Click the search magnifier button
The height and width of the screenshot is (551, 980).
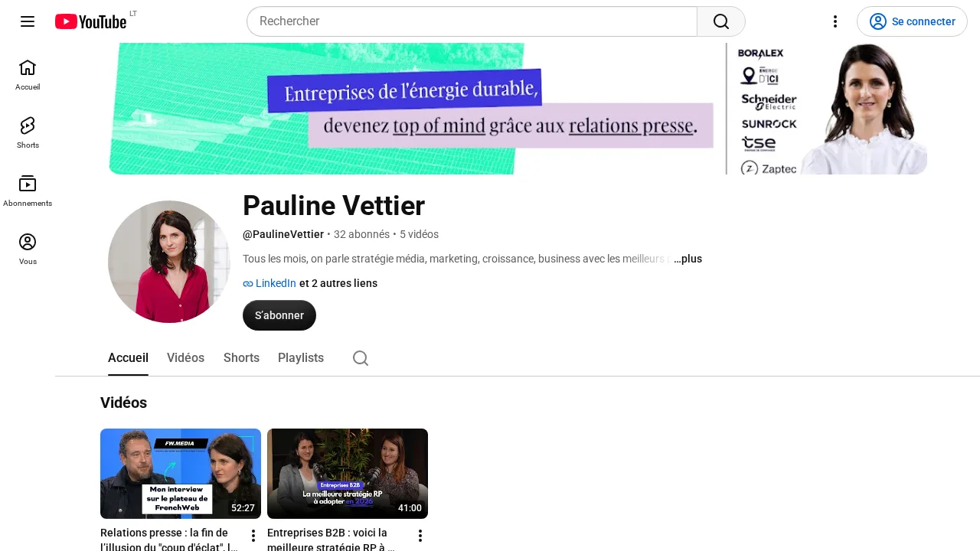click(720, 21)
